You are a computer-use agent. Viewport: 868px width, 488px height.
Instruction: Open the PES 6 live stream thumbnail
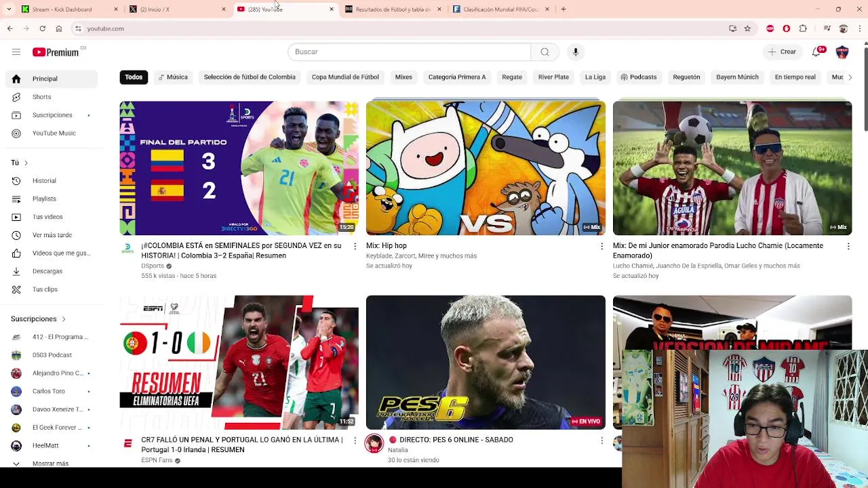click(x=486, y=363)
